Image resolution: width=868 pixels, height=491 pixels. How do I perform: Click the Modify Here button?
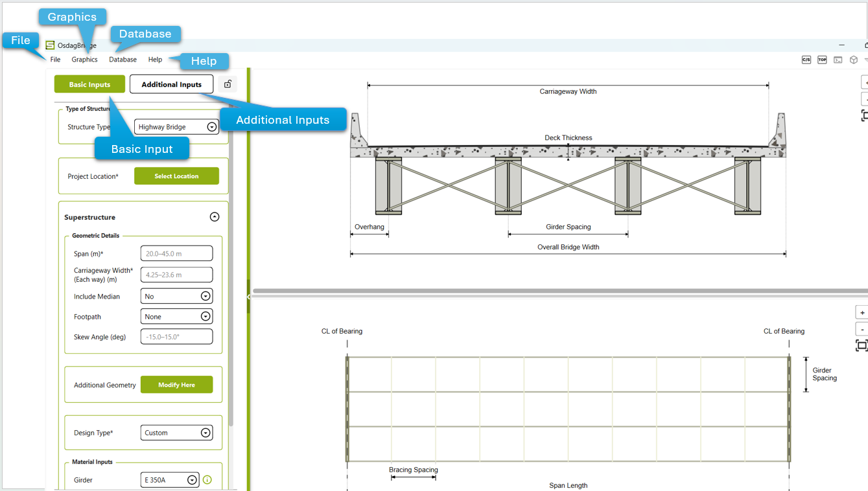(176, 385)
